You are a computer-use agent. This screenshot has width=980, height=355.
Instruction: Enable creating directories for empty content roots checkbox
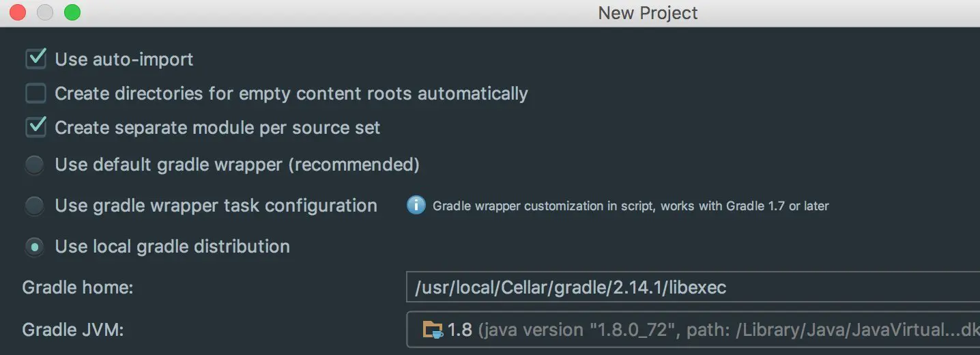pyautogui.click(x=35, y=93)
